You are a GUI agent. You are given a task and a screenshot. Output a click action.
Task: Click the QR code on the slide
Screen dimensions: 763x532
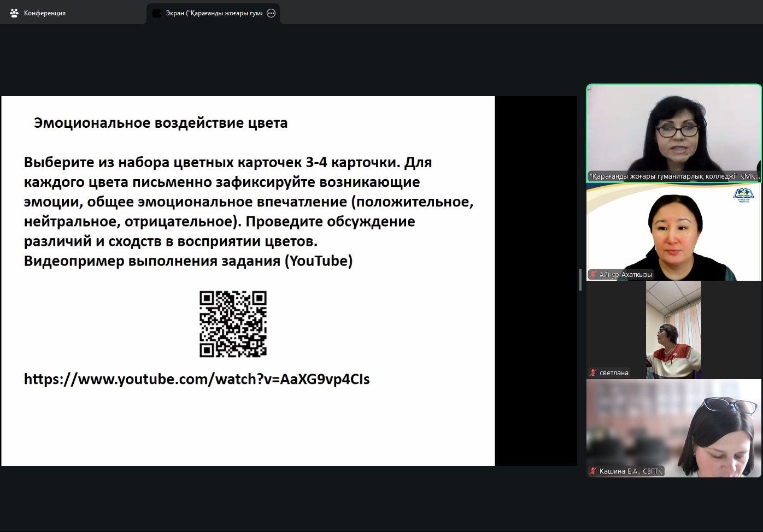click(233, 324)
